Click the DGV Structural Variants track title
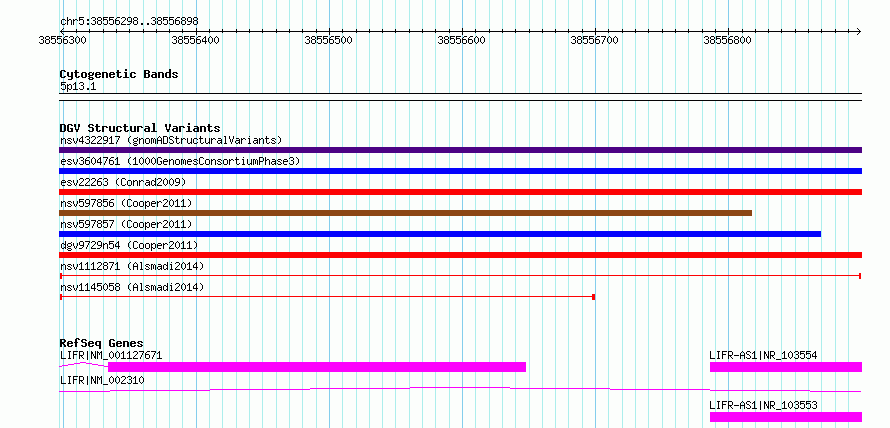890x428 pixels. click(x=140, y=128)
